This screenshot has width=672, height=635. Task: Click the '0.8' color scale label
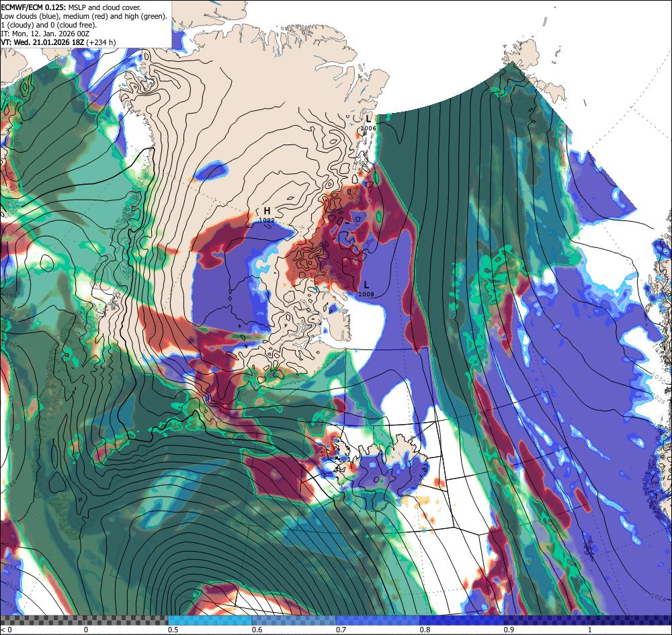tap(425, 630)
